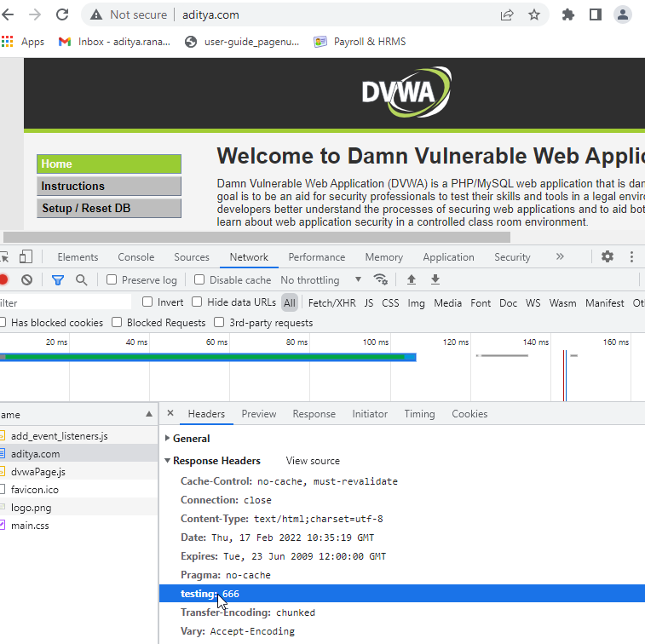Viewport: 645px width, 644px height.
Task: Import a HAR file with the upload arrow
Action: click(x=411, y=279)
